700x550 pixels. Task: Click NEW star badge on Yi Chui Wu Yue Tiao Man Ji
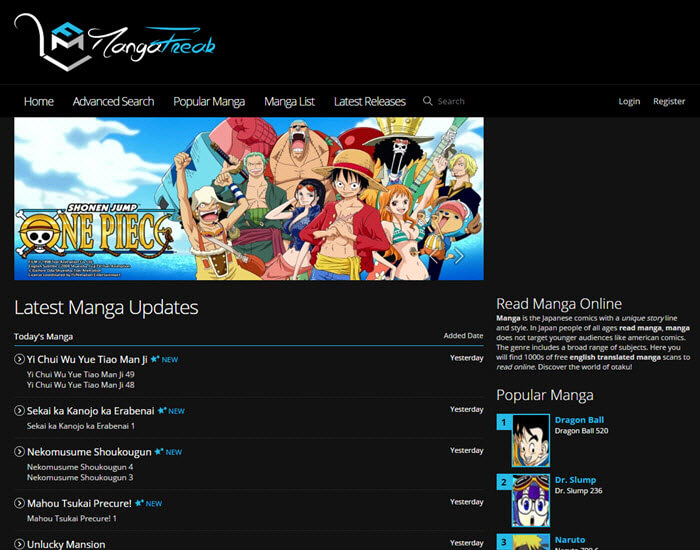coord(164,359)
